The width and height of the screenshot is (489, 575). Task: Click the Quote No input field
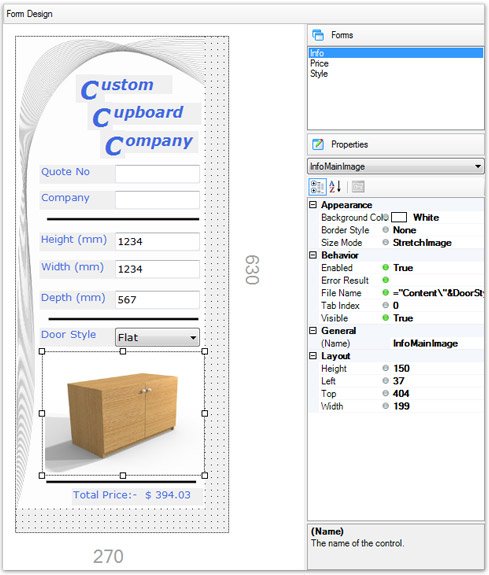(157, 174)
